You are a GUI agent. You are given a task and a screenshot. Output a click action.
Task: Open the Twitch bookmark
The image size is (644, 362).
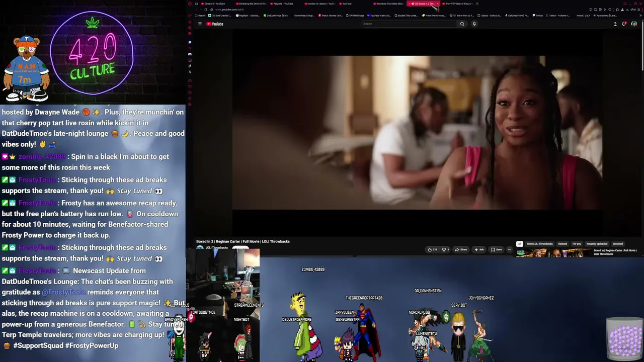pyautogui.click(x=537, y=16)
